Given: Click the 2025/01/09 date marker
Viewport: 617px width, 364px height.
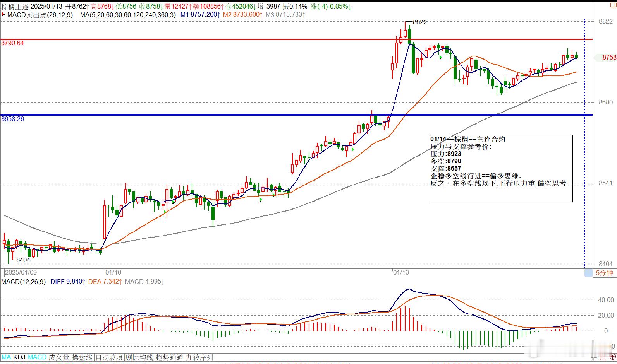Looking at the screenshot, I should coord(21,272).
